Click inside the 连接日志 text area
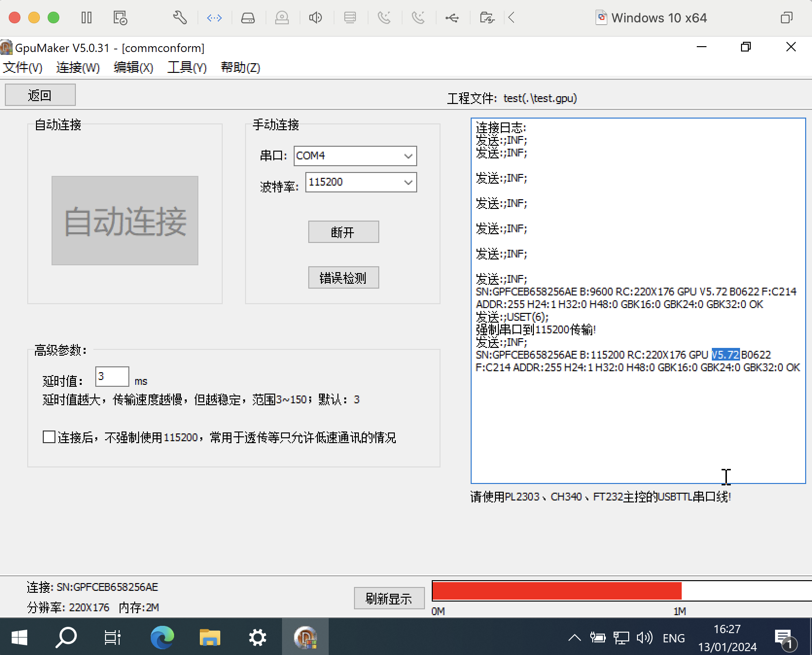Screen dimensions: 812x655 click(638, 301)
